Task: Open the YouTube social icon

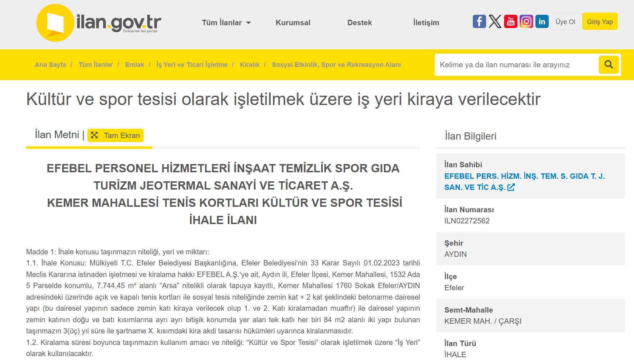Action: click(x=511, y=22)
